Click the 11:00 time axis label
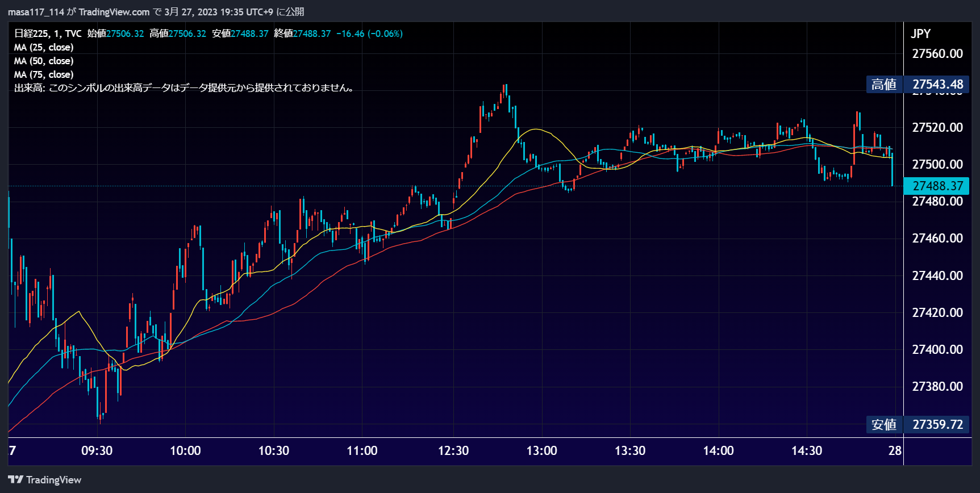 click(362, 450)
